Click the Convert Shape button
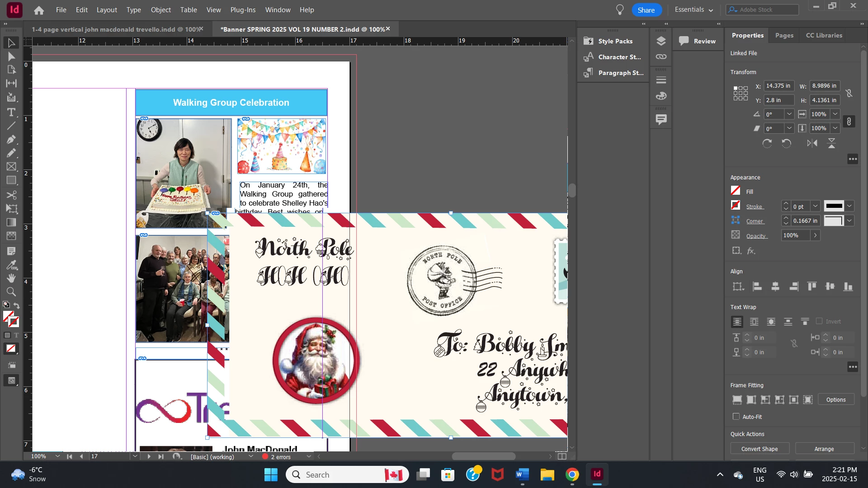Screen dimensions: 868x488 coord(759,449)
